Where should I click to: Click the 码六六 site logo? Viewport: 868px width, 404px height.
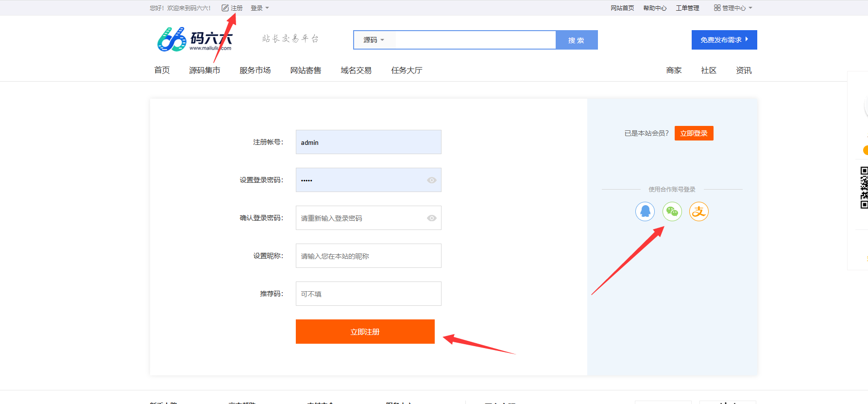coord(195,39)
